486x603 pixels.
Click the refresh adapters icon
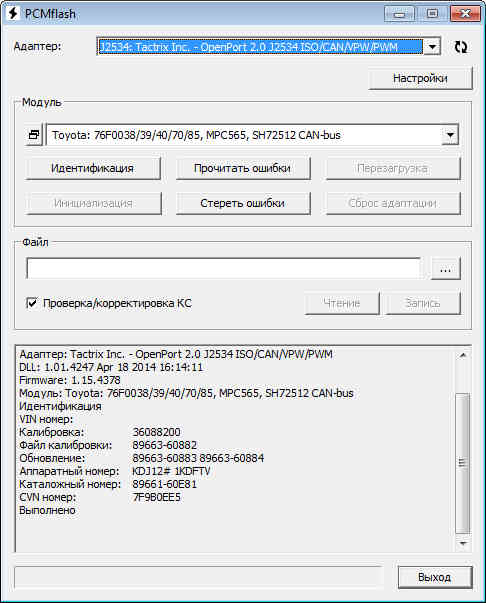461,47
